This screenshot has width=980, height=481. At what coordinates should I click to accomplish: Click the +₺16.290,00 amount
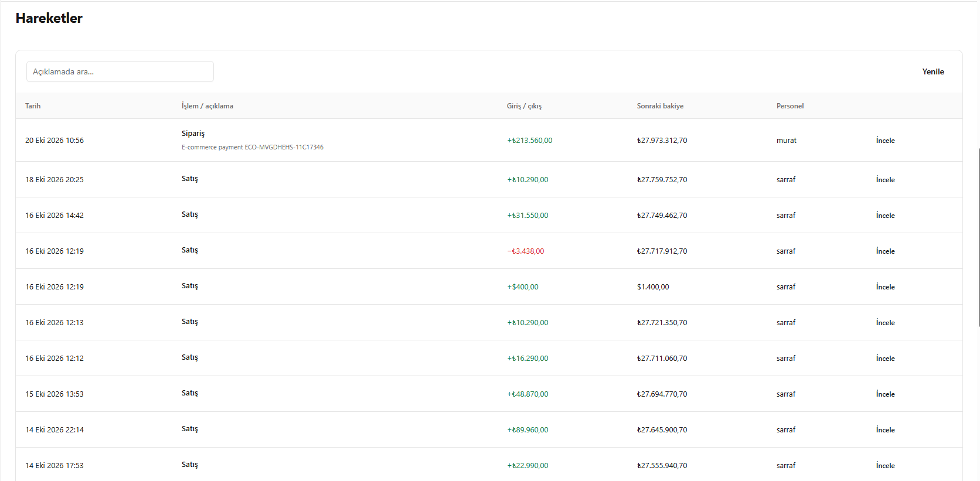pyautogui.click(x=528, y=359)
